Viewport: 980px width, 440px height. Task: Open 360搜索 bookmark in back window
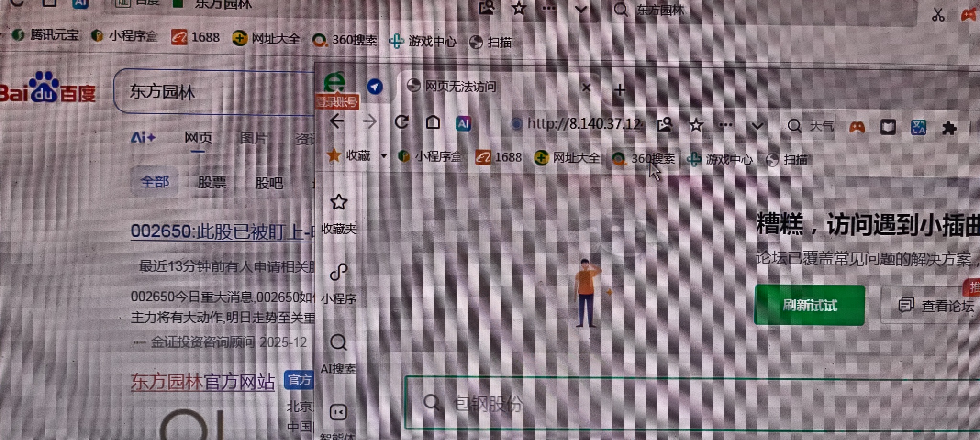344,40
